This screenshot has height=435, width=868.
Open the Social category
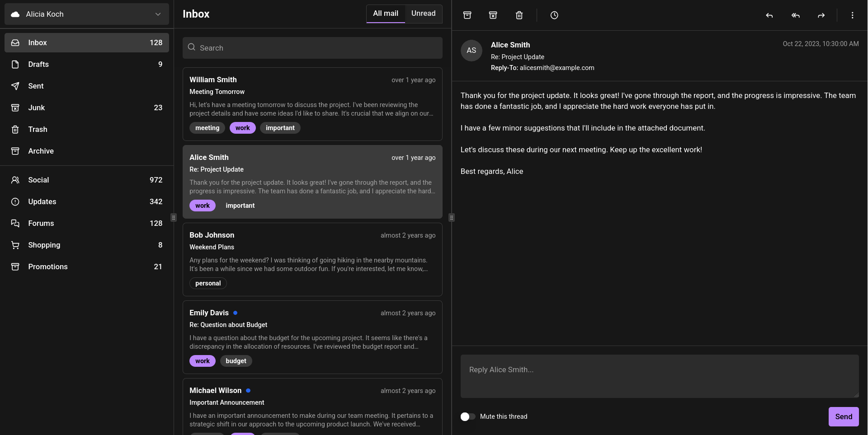click(x=87, y=180)
